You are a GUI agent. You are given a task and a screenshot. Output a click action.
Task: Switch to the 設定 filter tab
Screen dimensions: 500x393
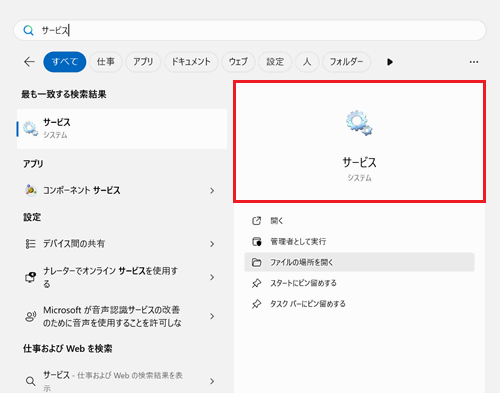[x=275, y=62]
